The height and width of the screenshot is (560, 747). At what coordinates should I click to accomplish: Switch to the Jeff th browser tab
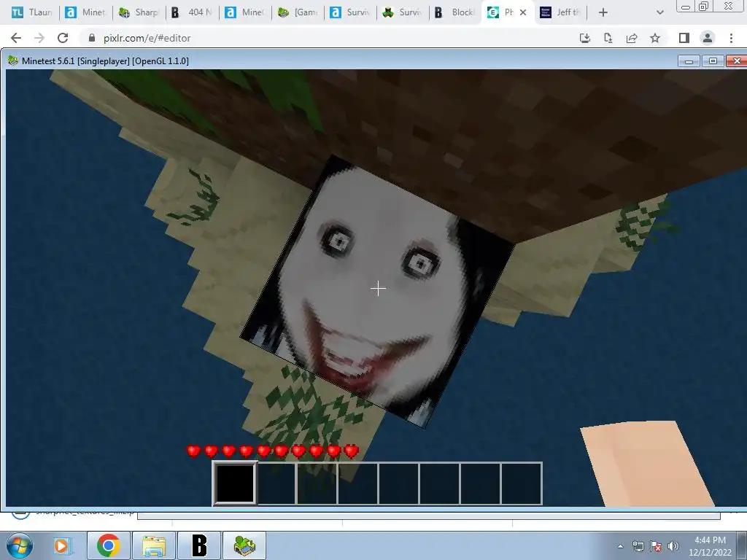pyautogui.click(x=560, y=12)
